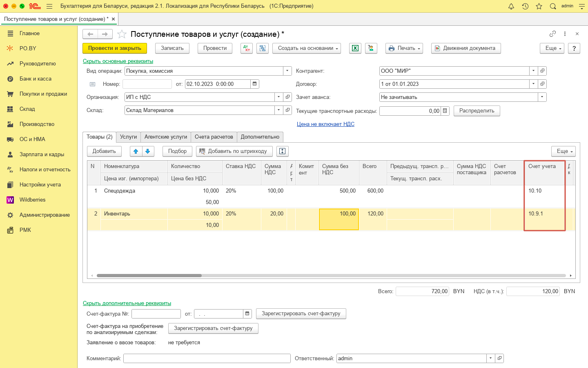Open the Wildberries section
588x368 pixels.
coord(39,200)
